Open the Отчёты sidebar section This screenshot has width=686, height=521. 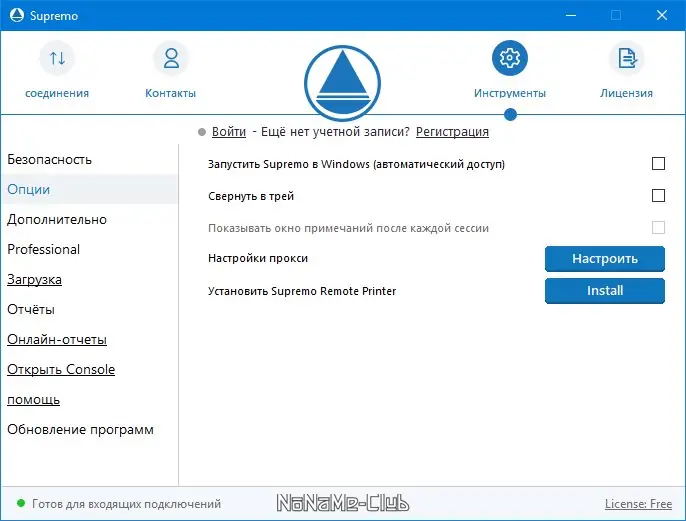(31, 309)
